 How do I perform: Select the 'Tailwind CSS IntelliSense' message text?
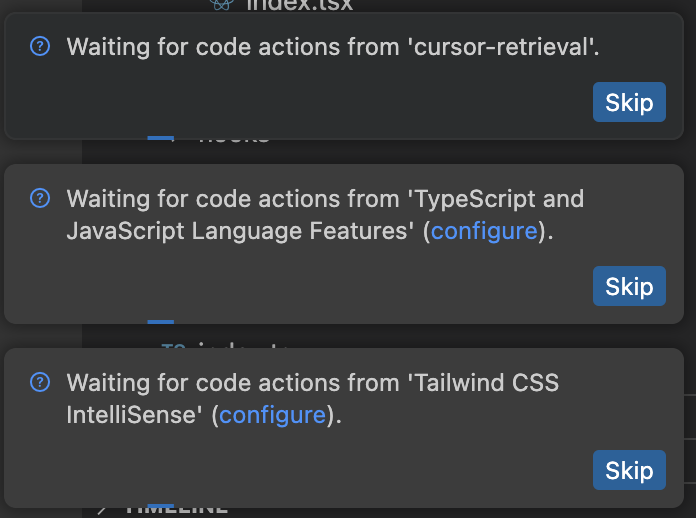312,399
